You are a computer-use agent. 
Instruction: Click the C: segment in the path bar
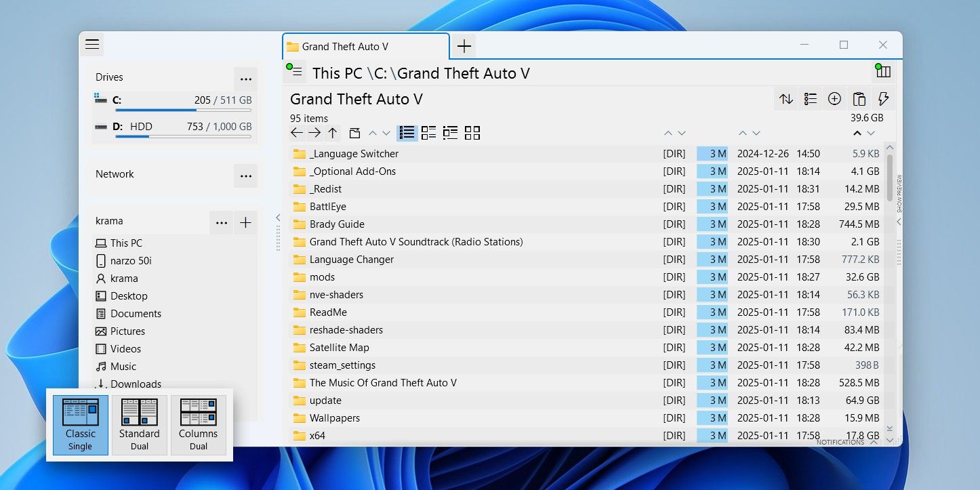click(380, 73)
